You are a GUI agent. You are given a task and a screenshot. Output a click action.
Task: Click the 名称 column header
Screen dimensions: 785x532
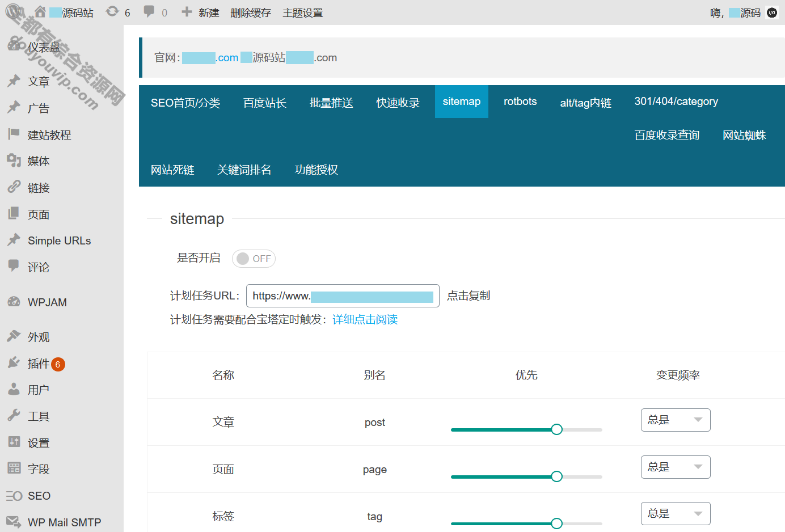coord(223,375)
